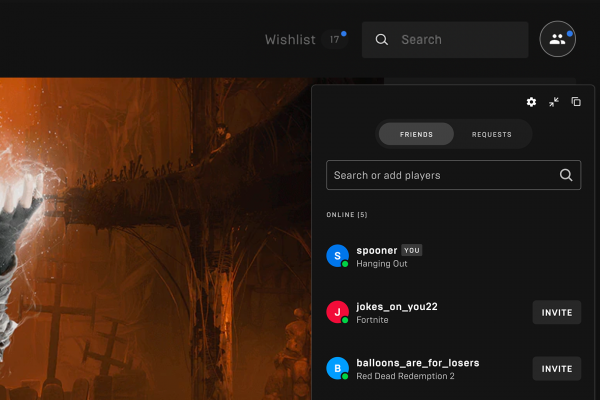Switch to the Friends tab
The image size is (600, 400).
416,134
